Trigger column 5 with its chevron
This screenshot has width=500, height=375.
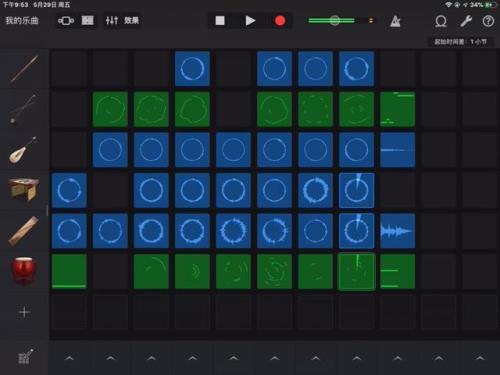[233, 358]
